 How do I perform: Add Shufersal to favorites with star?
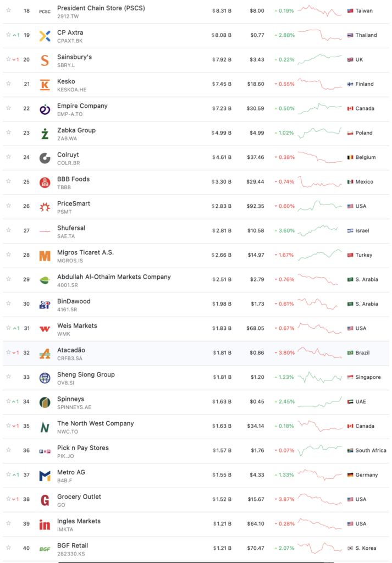[8, 230]
